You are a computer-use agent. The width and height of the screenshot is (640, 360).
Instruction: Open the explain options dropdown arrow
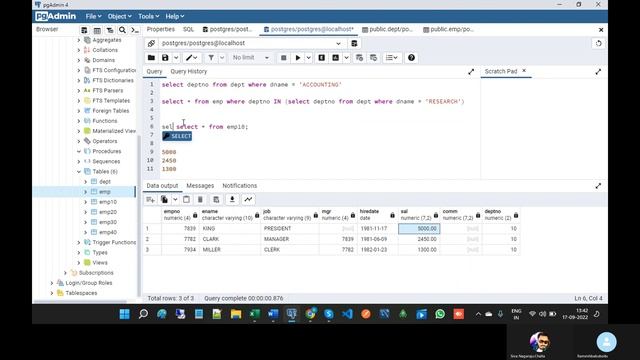pos(346,58)
